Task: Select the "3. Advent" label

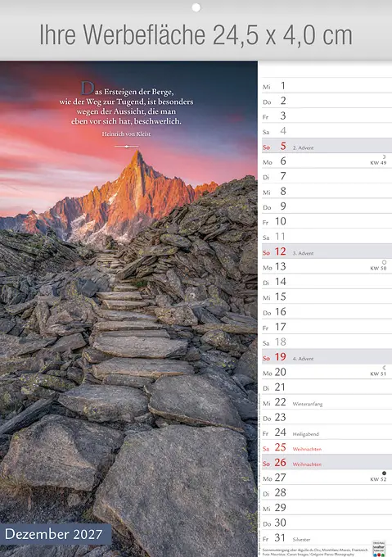Action: pyautogui.click(x=304, y=253)
